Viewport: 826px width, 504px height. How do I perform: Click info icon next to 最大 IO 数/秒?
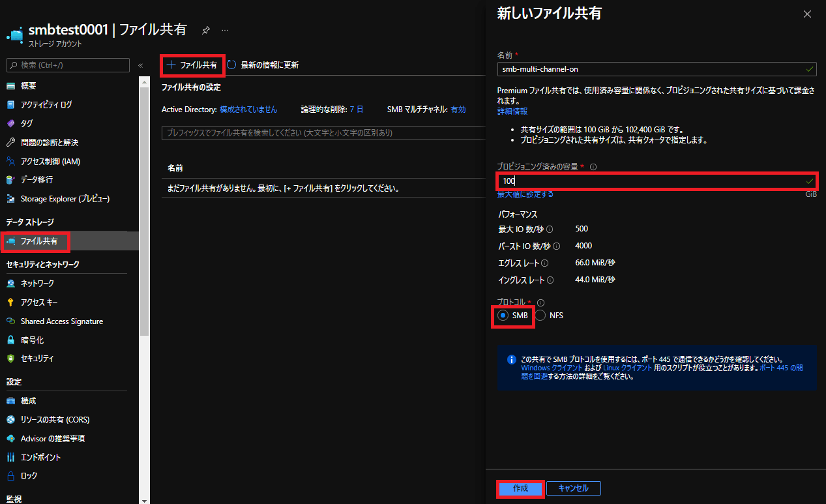pyautogui.click(x=550, y=229)
